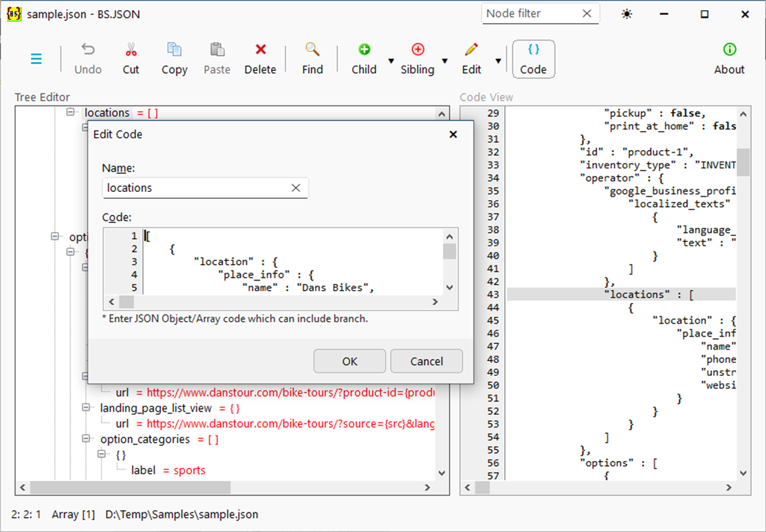
Task: Click the Array [1] status bar entry
Action: coord(73,514)
